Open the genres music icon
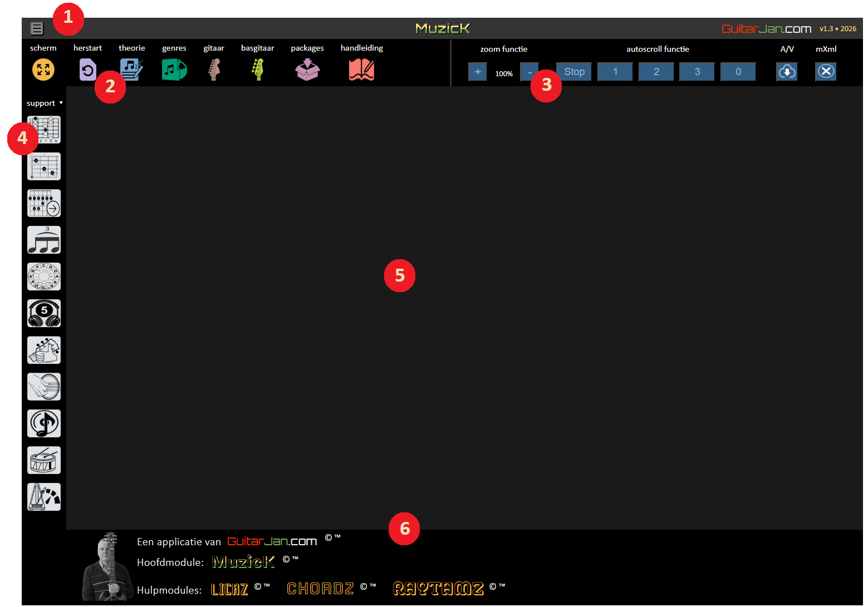The height and width of the screenshot is (607, 868). 174,70
